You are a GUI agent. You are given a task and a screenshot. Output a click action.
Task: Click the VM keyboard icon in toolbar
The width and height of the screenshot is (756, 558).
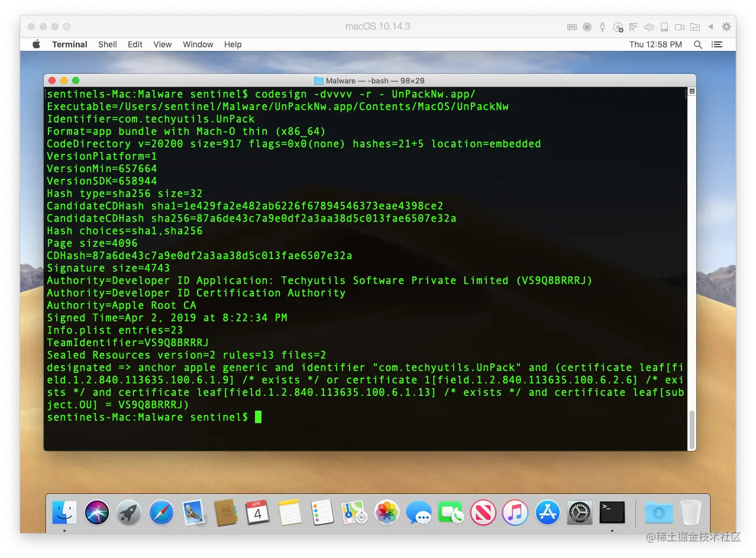click(x=572, y=27)
